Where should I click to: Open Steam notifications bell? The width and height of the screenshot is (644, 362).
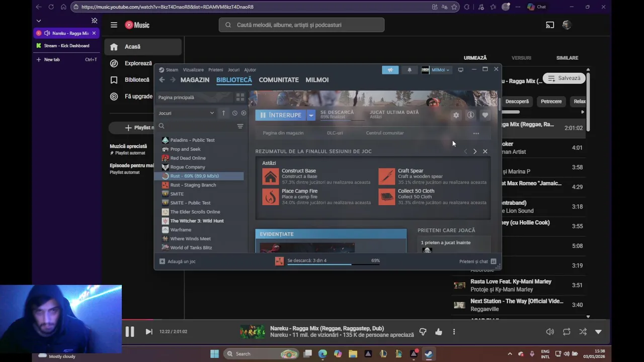coord(410,70)
